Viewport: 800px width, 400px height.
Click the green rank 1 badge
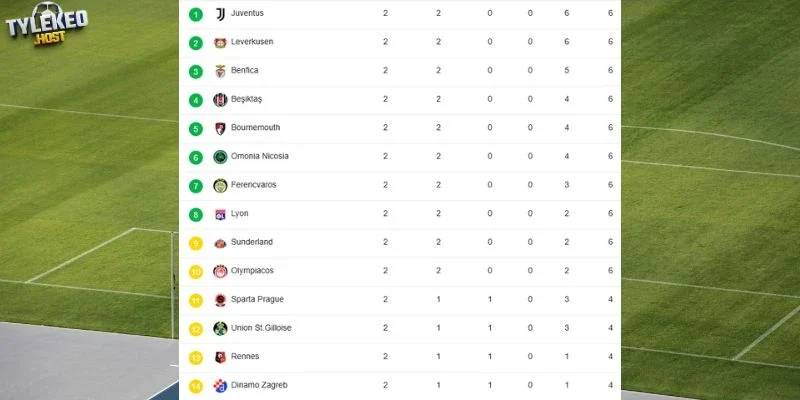click(x=195, y=14)
